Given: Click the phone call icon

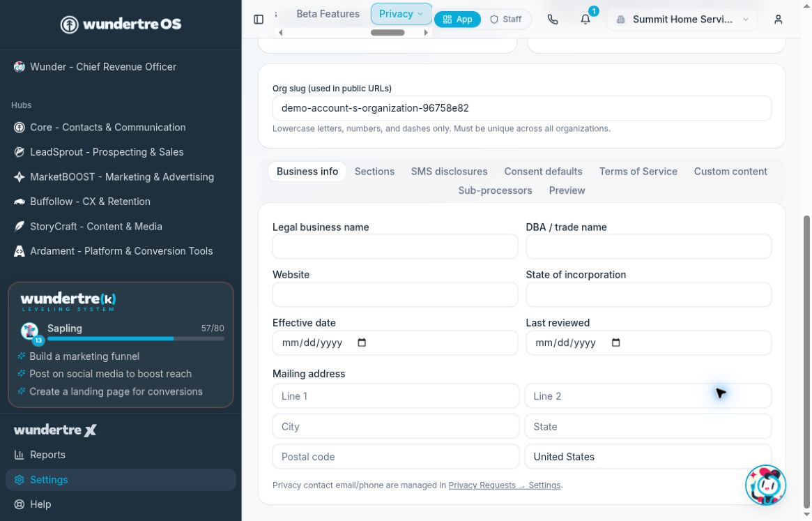Looking at the screenshot, I should click(553, 20).
